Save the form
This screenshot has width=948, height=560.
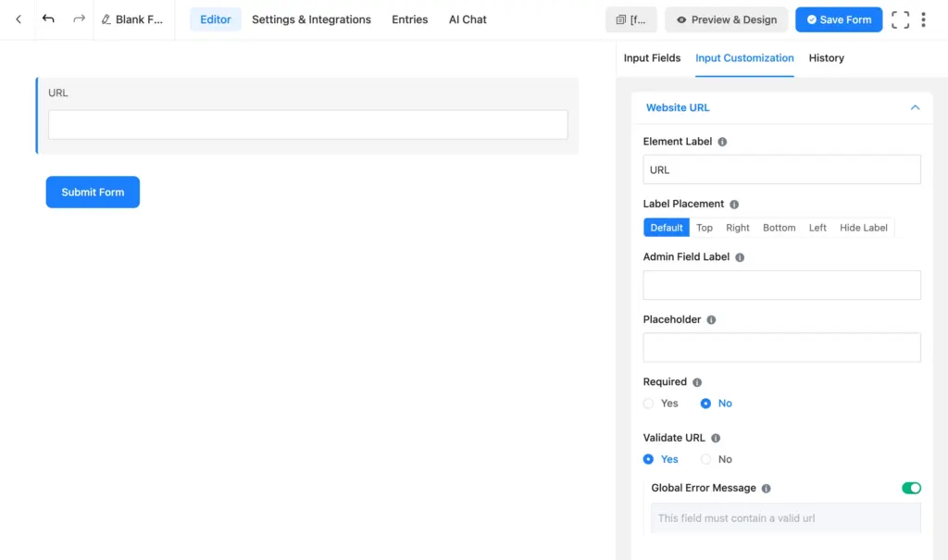[839, 19]
